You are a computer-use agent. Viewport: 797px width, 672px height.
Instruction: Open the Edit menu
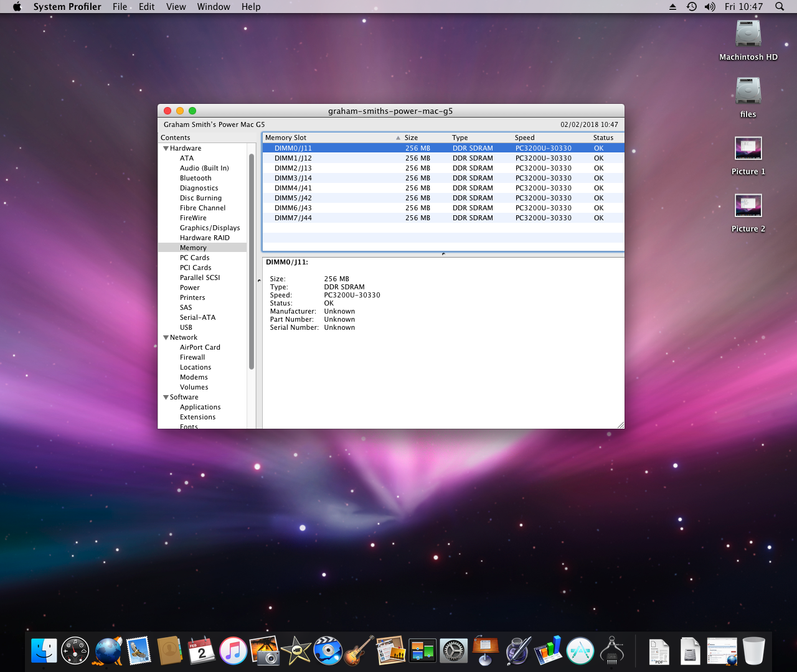click(147, 7)
